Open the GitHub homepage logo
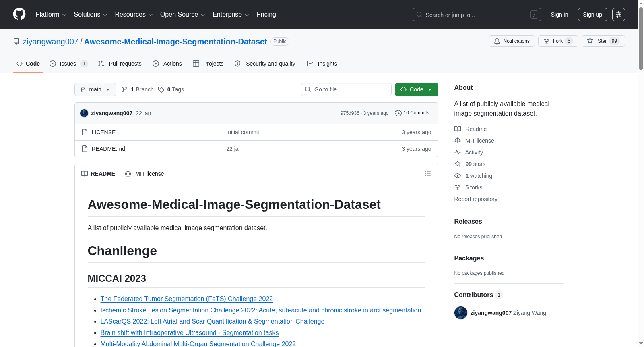 pos(19,14)
